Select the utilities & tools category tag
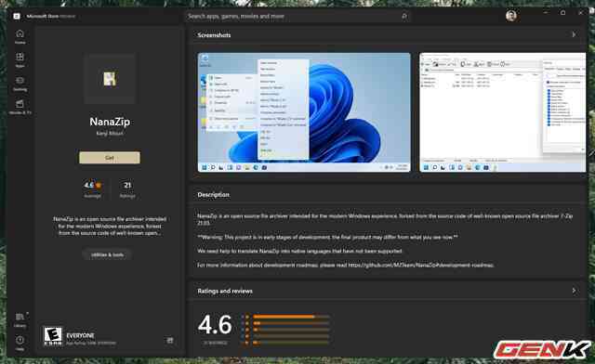 tap(108, 254)
